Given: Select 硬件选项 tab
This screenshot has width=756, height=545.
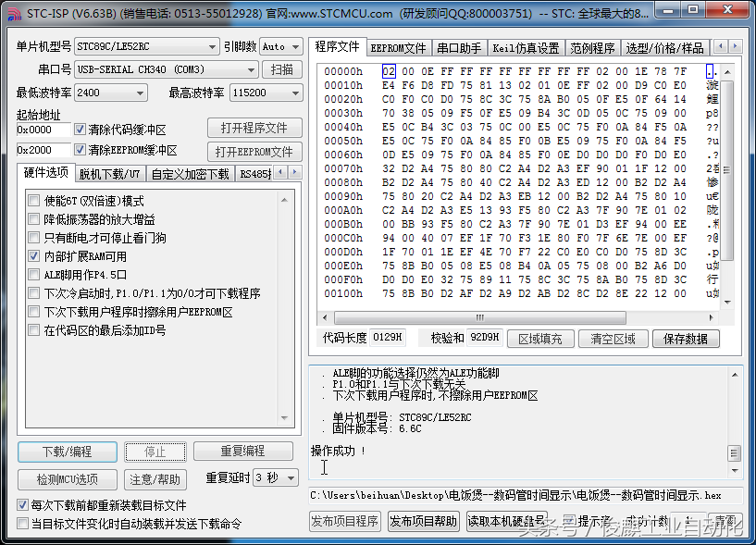Looking at the screenshot, I should [x=45, y=172].
